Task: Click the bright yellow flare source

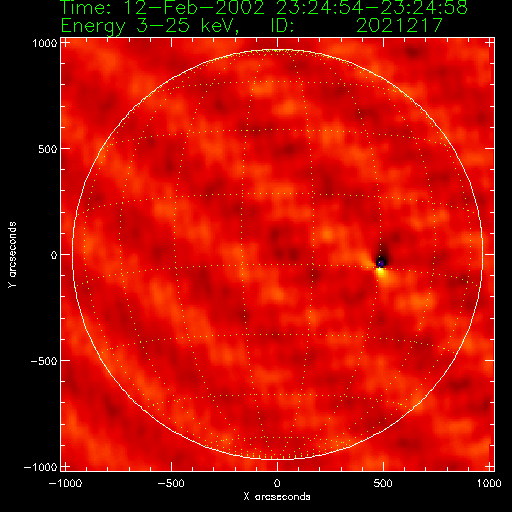Action: click(x=380, y=272)
